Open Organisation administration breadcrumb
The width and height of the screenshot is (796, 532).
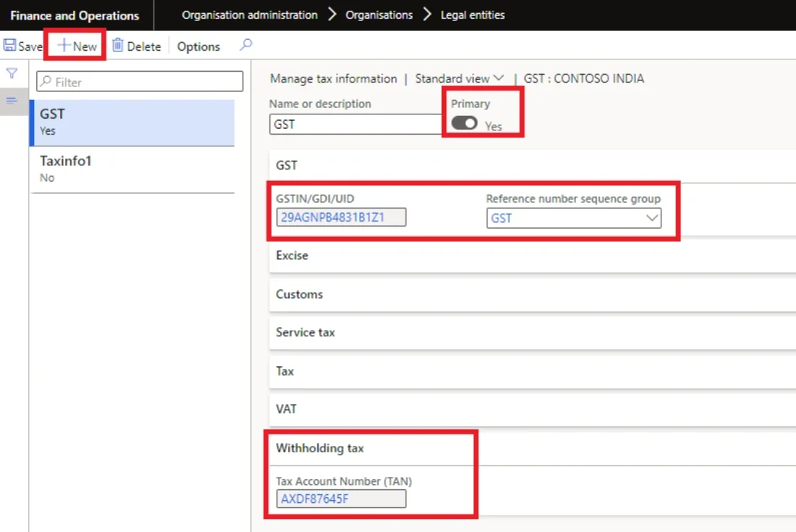250,15
